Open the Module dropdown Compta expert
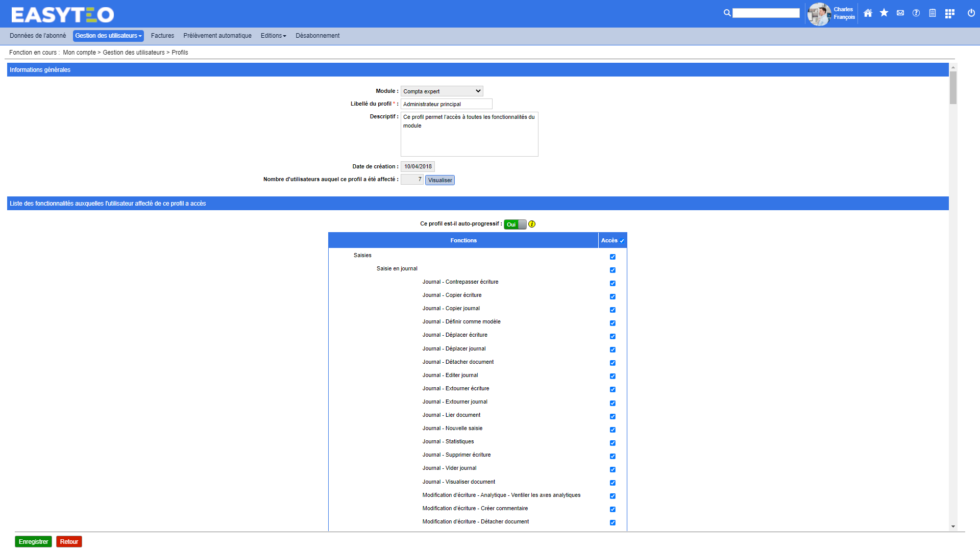The width and height of the screenshot is (980, 551). tap(442, 91)
